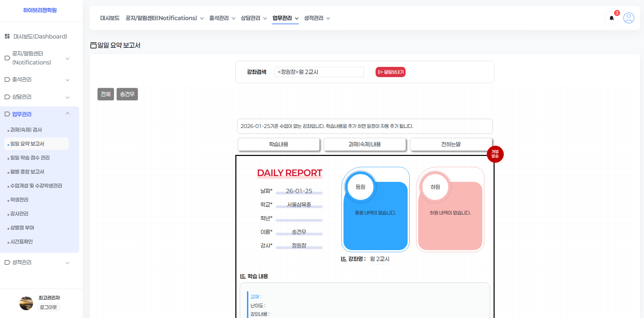Image resolution: width=644 pixels, height=318 pixels.
Task: Select the 송건우 student filter button
Action: coord(127,94)
